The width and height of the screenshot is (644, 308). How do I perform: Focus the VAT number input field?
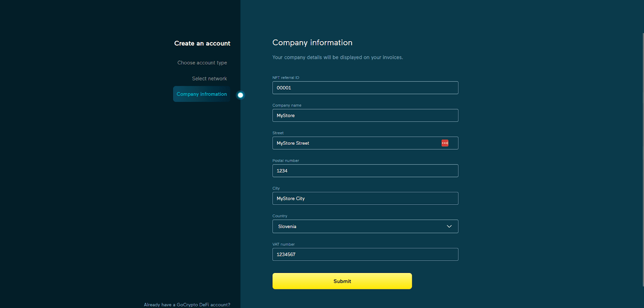point(365,254)
